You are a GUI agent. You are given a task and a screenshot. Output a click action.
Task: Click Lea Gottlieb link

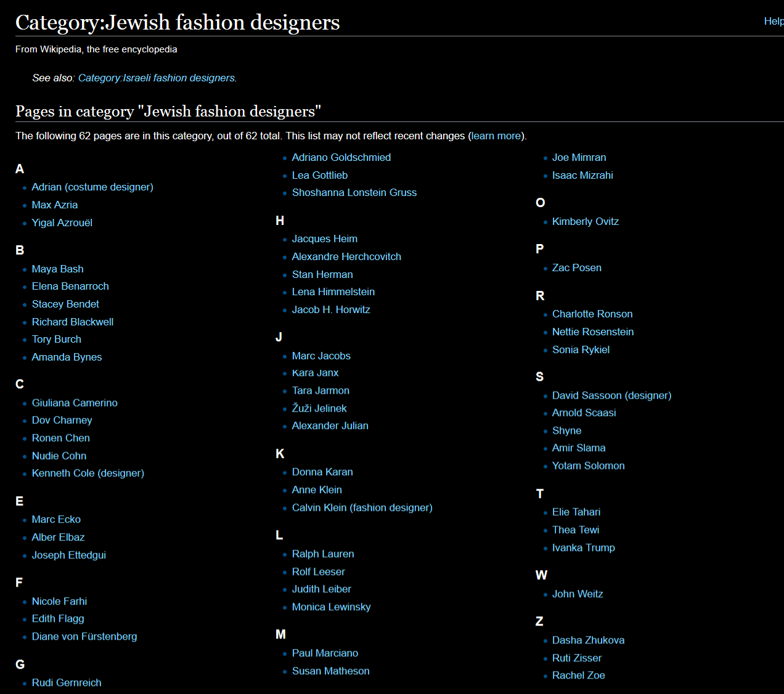(320, 175)
